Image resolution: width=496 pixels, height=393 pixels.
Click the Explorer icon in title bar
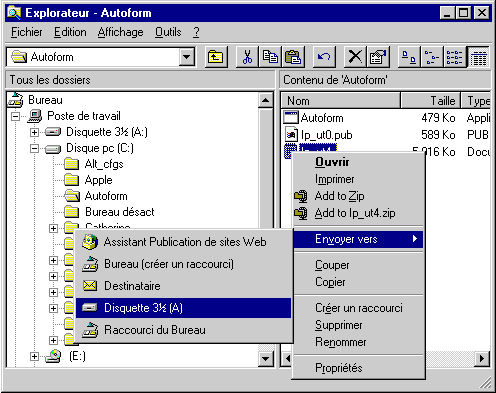point(14,13)
